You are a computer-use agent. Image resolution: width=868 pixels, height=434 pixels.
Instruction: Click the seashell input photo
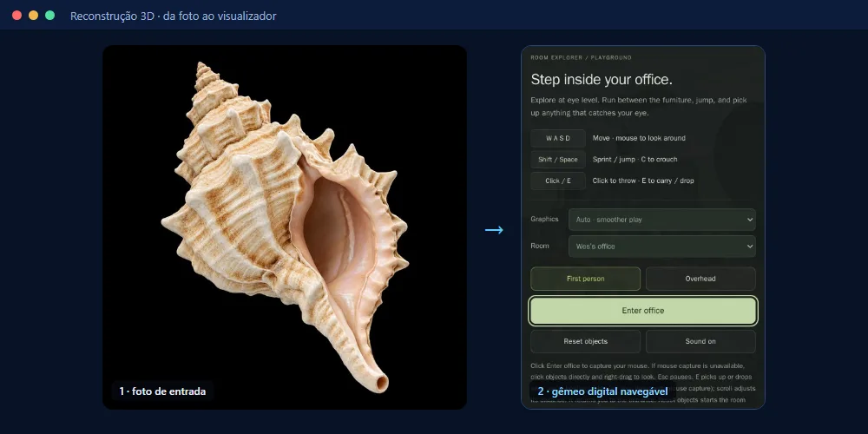(x=285, y=227)
